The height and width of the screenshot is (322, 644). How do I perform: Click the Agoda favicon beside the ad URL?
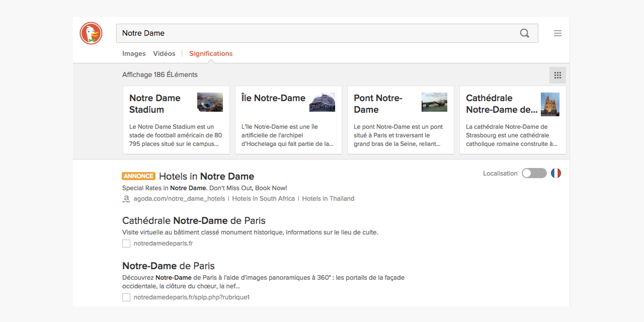click(126, 199)
